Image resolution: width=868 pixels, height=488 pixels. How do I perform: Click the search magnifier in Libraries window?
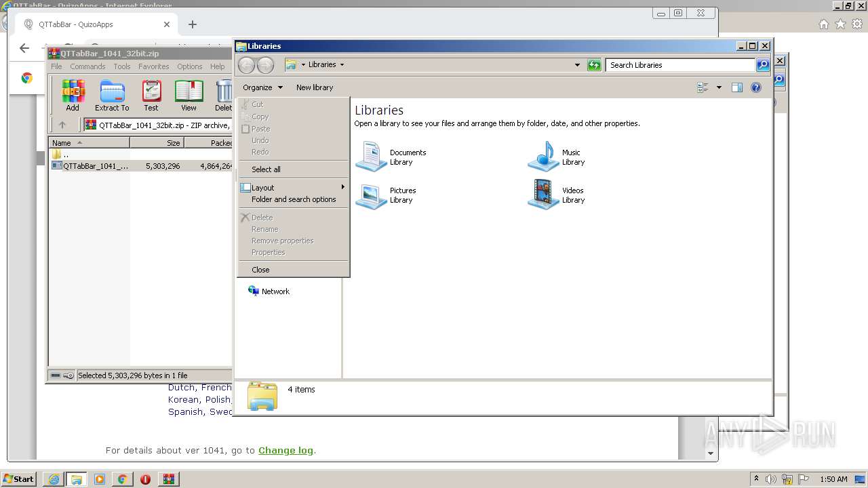(x=763, y=65)
